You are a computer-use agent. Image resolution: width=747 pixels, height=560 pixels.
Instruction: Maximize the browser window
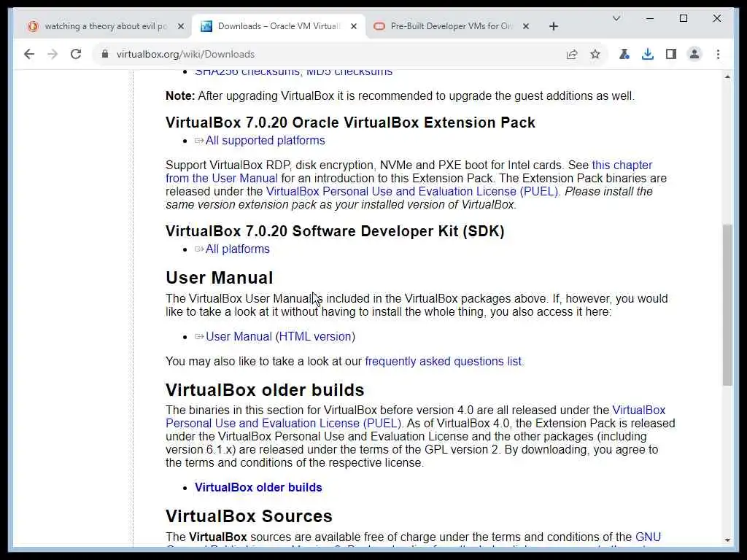pyautogui.click(x=683, y=18)
